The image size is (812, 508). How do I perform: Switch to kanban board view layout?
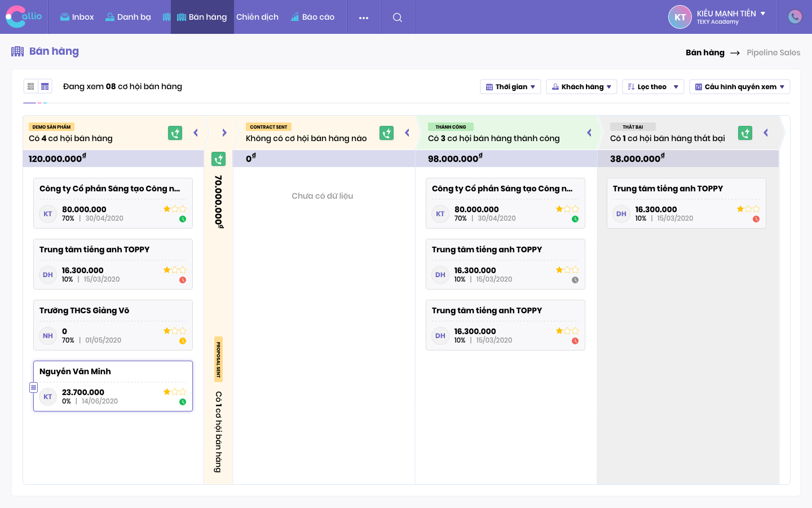click(x=45, y=86)
